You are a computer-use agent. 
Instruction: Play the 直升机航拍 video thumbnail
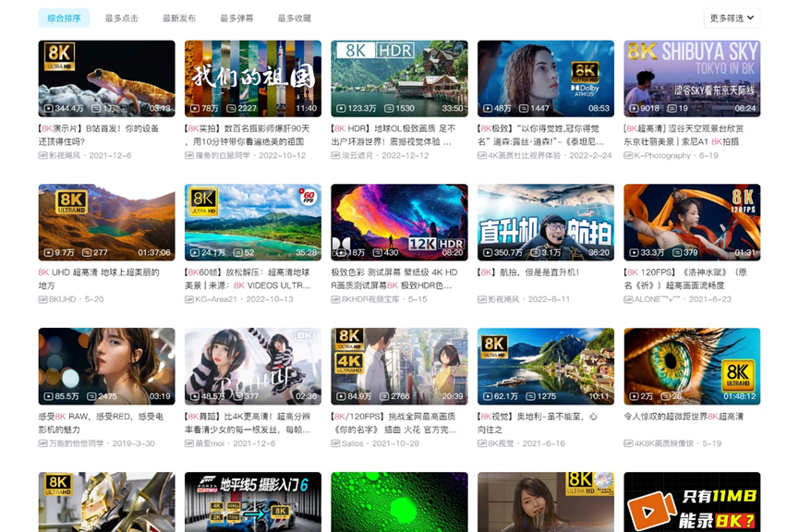coord(546,223)
